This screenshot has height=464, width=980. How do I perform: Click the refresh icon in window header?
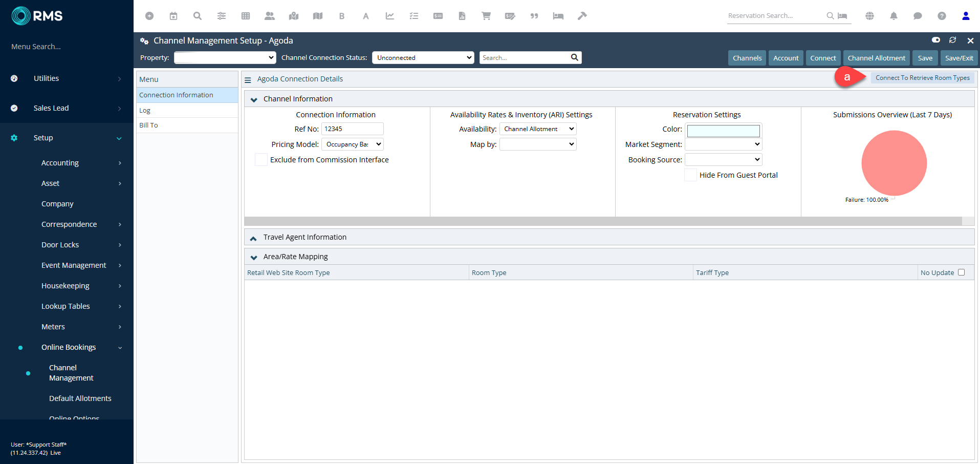click(x=952, y=40)
